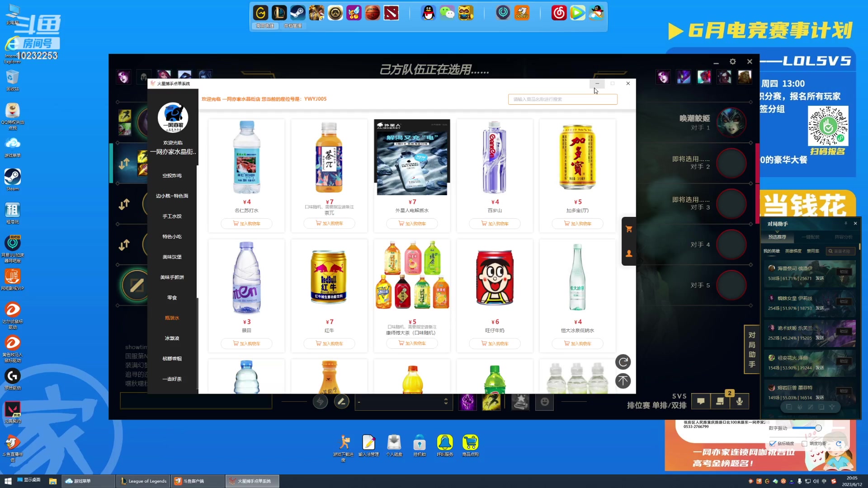Open the user profile icon below the cart

628,253
